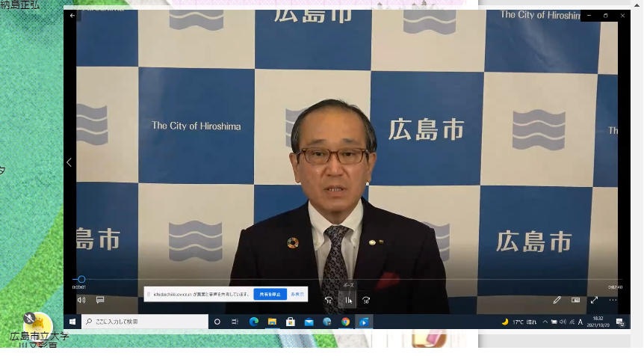Open the subtitles and captions menu
The height and width of the screenshot is (356, 644).
coord(100,300)
